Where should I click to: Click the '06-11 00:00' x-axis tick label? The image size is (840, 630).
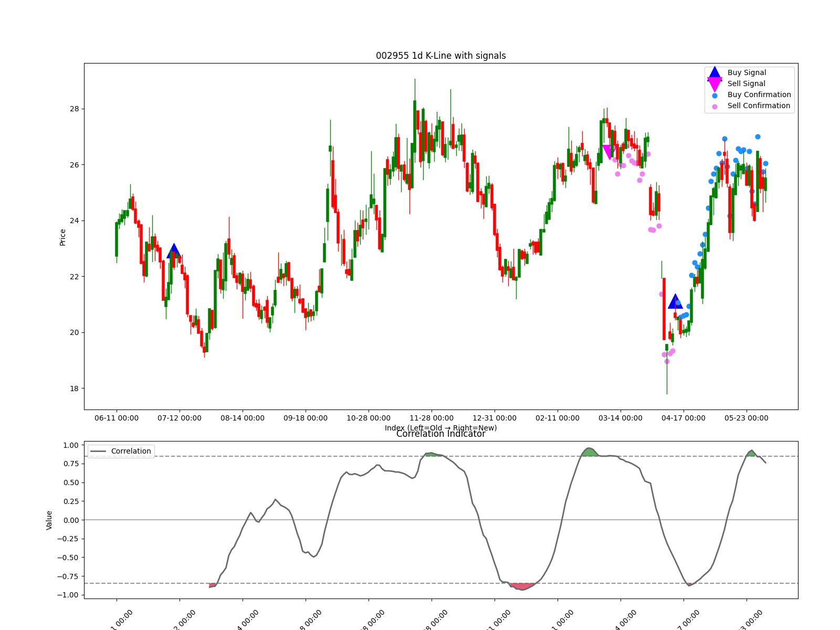(117, 418)
